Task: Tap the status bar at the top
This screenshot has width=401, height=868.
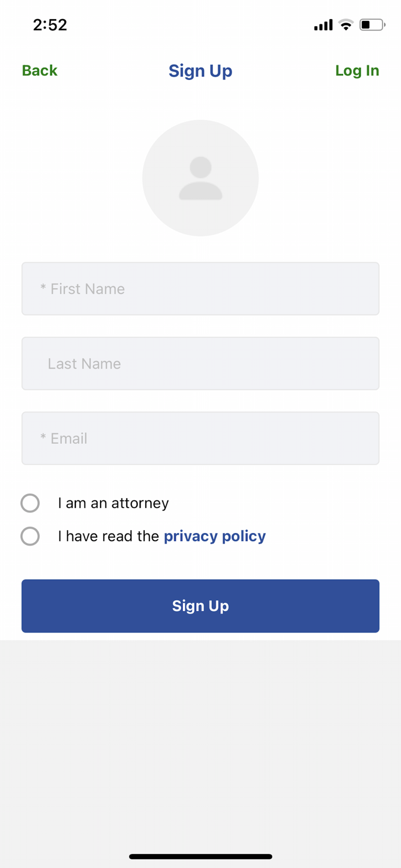Action: coord(200,24)
